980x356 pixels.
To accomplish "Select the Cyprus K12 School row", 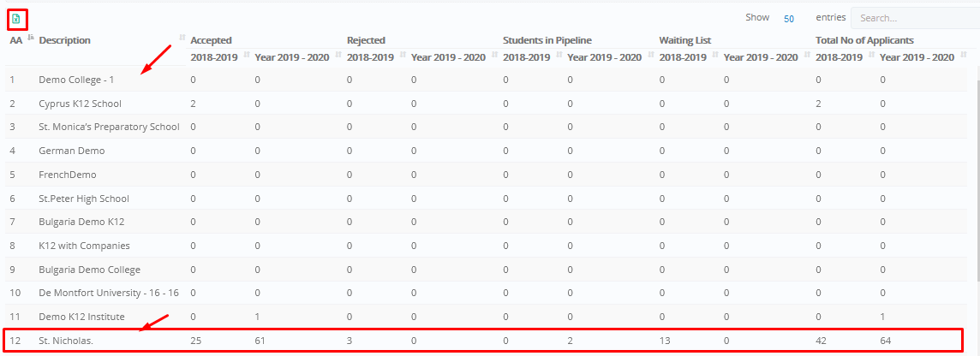I will [x=484, y=103].
